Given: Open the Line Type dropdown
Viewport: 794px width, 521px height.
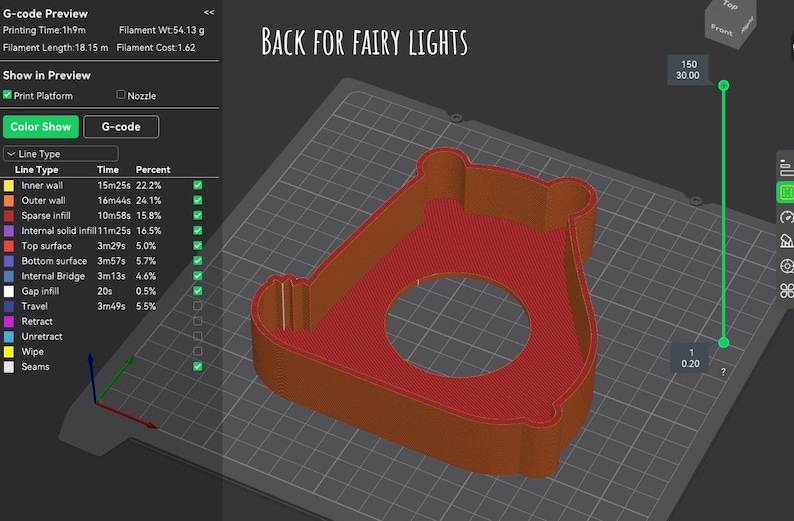Looking at the screenshot, I should pyautogui.click(x=61, y=153).
